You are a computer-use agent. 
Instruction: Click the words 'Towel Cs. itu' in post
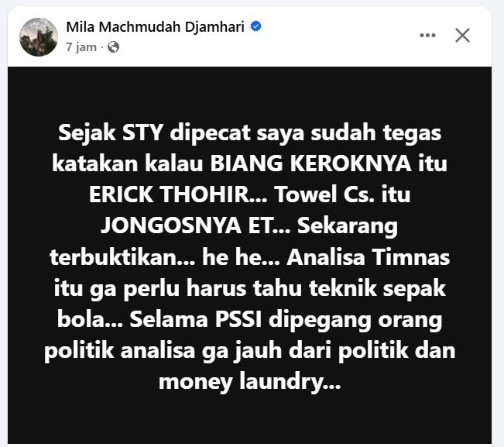342,194
